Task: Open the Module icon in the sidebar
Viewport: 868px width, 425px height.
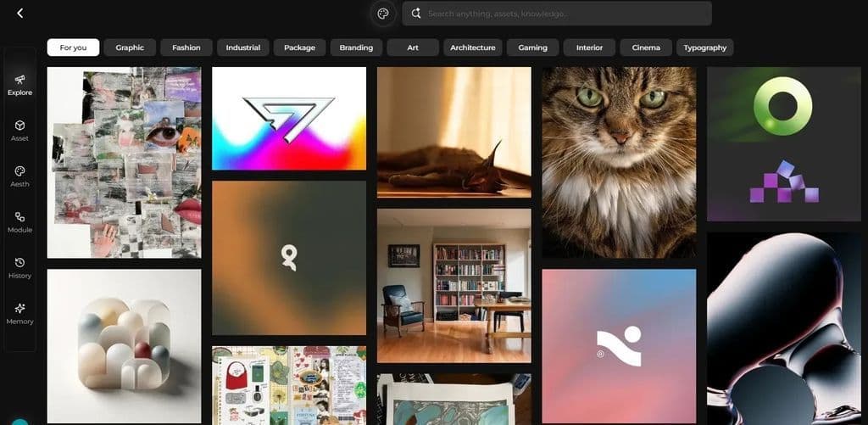Action: [20, 216]
